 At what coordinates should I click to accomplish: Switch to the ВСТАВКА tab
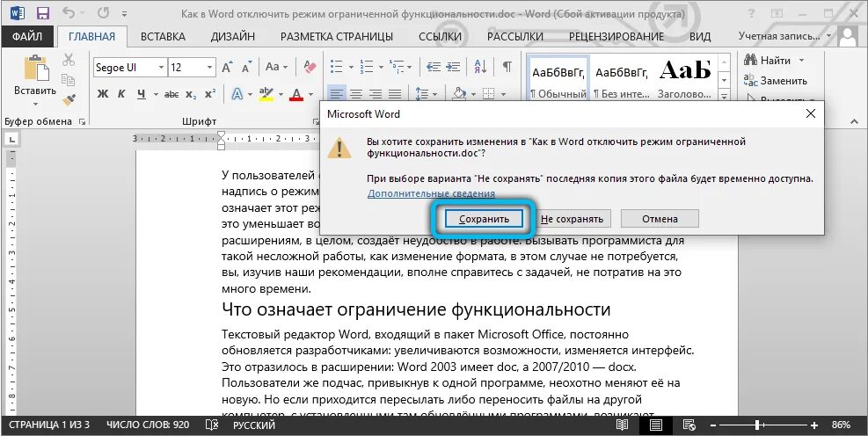(163, 37)
